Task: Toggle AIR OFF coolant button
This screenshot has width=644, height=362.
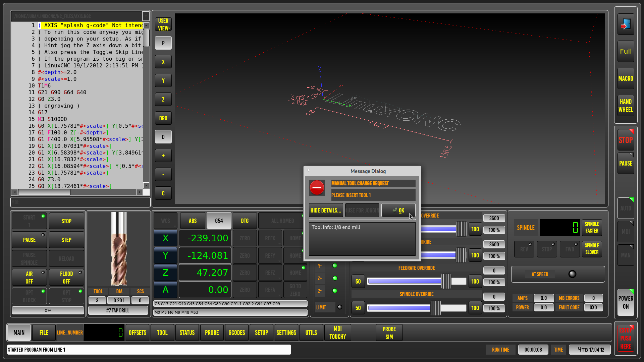Action: tap(30, 278)
